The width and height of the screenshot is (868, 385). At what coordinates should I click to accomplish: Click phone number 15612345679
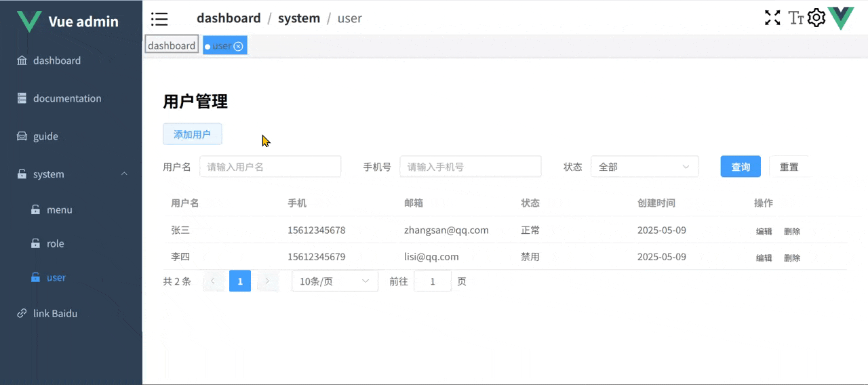(x=317, y=257)
